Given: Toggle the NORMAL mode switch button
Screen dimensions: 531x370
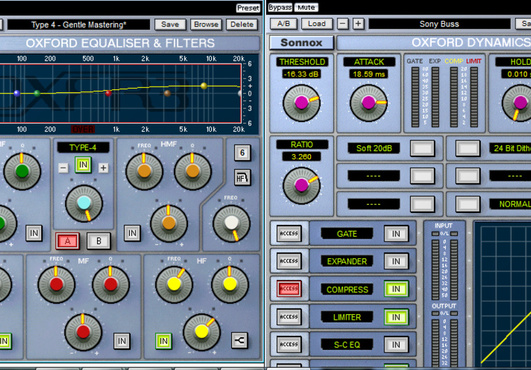Looking at the screenshot, I should click(468, 204).
